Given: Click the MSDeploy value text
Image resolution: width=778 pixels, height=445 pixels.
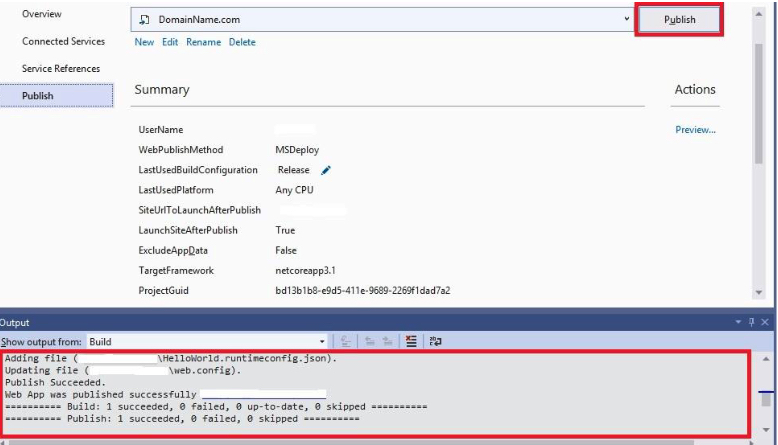Looking at the screenshot, I should coord(297,150).
